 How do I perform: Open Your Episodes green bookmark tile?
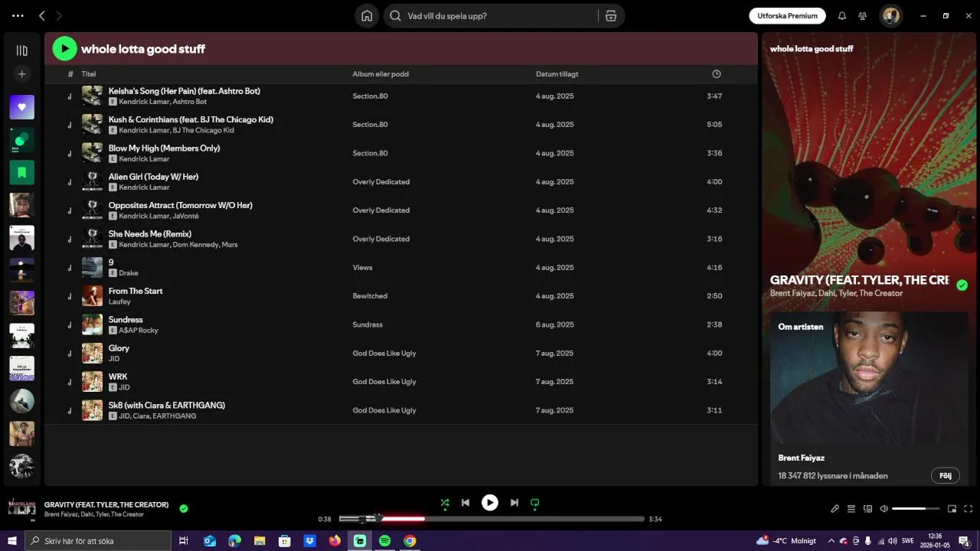pyautogui.click(x=21, y=172)
